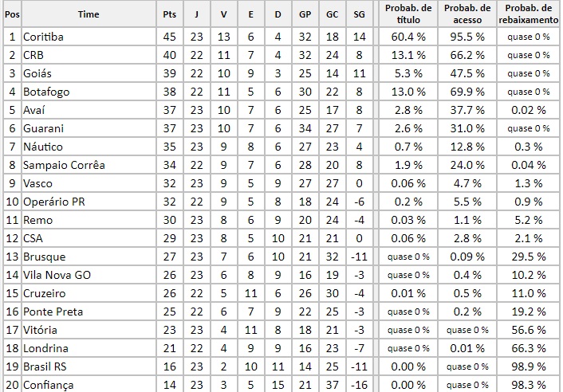Click the Vasco team name
Screen dimensions: 563x392
tap(38, 183)
